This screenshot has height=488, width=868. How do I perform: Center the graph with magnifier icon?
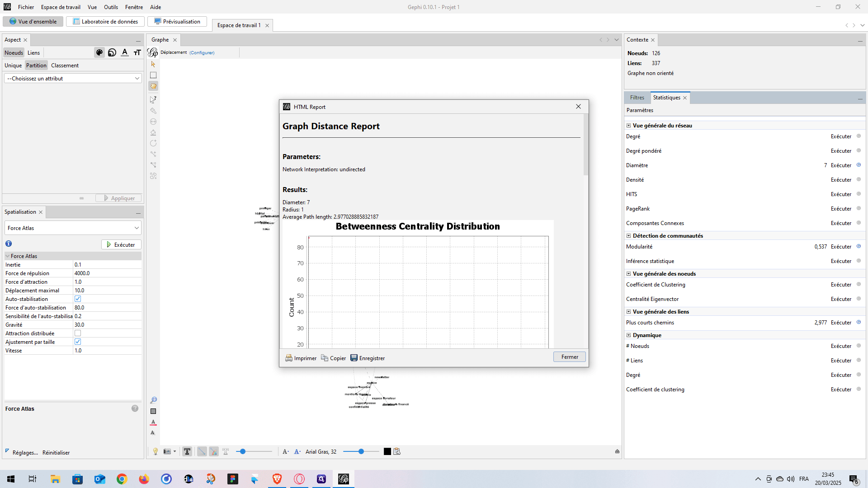pos(153,400)
